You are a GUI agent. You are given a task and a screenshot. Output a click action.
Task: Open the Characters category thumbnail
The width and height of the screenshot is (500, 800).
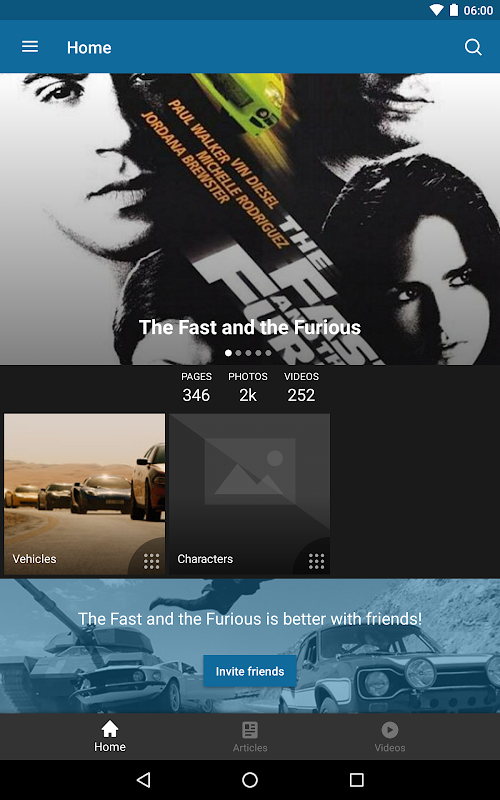point(249,494)
